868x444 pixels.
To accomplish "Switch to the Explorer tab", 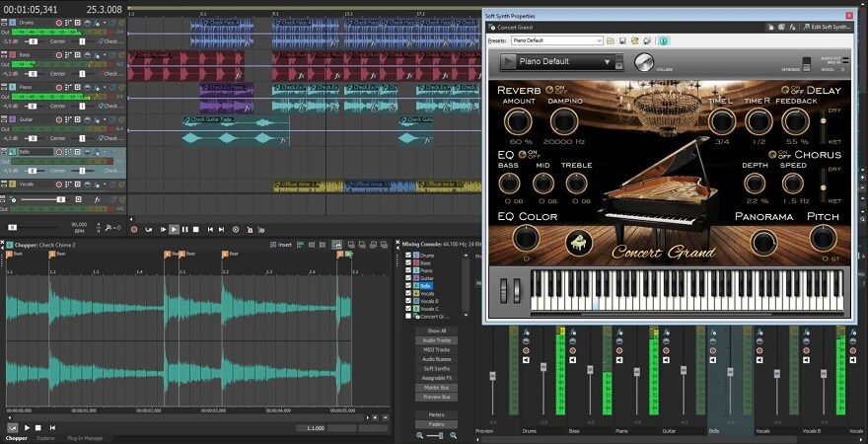I will click(x=46, y=438).
